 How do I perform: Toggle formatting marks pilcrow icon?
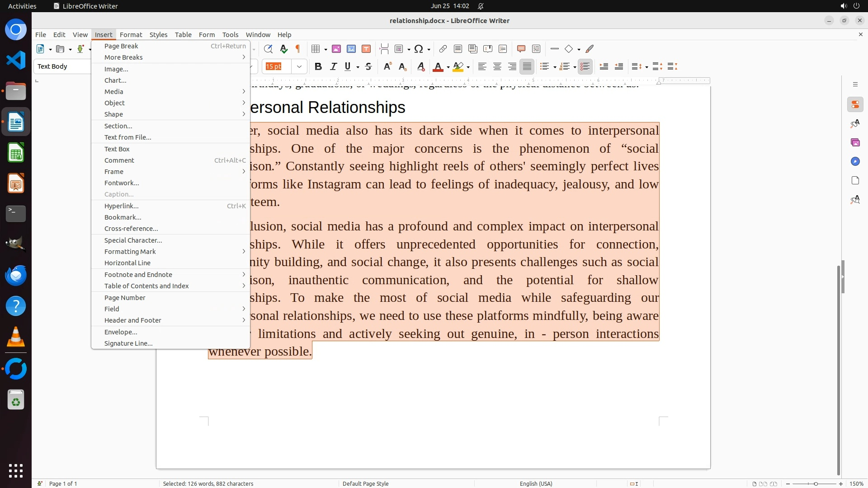(298, 49)
